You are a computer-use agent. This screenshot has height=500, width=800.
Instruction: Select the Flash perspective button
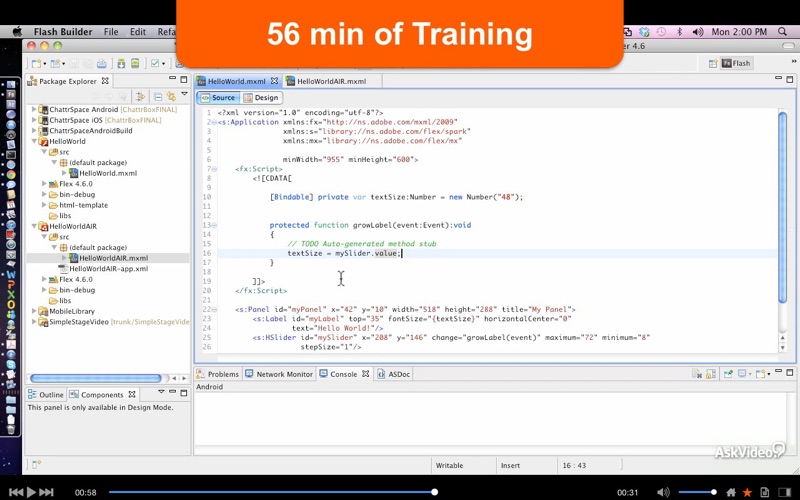pos(736,63)
